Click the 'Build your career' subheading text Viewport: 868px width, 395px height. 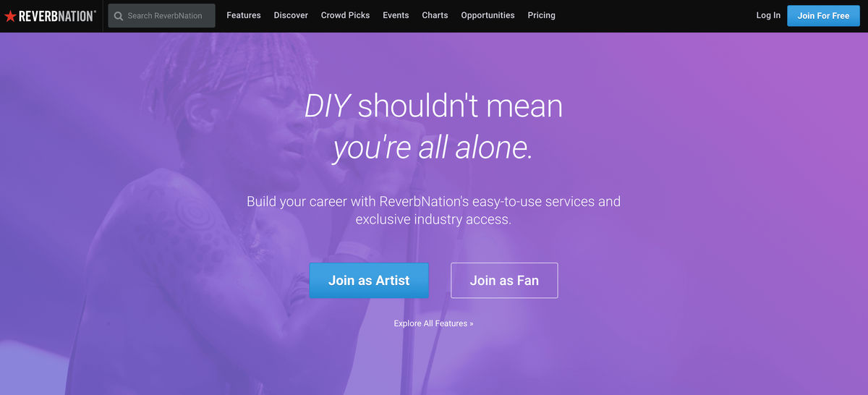[433, 210]
